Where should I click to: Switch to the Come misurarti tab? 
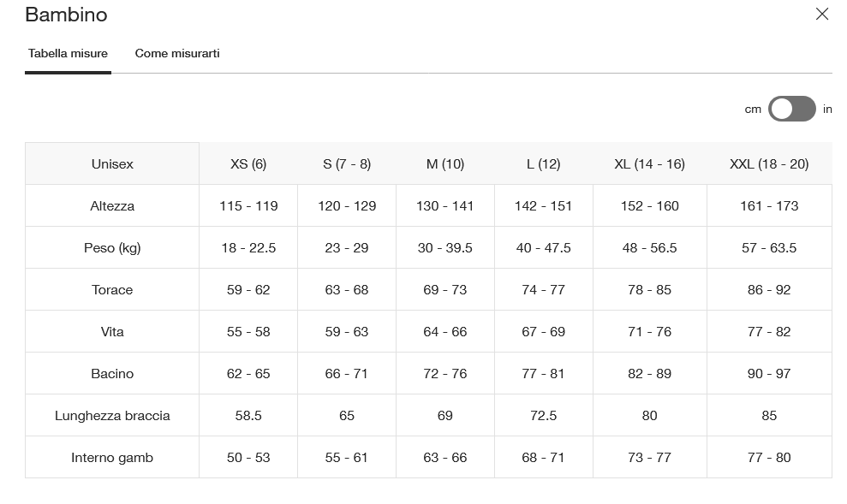click(x=177, y=53)
